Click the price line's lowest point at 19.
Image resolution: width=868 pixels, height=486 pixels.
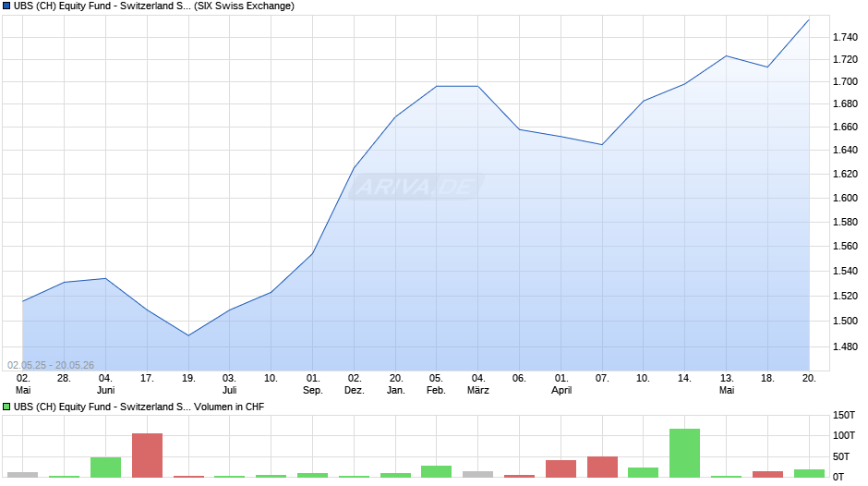[x=188, y=335]
